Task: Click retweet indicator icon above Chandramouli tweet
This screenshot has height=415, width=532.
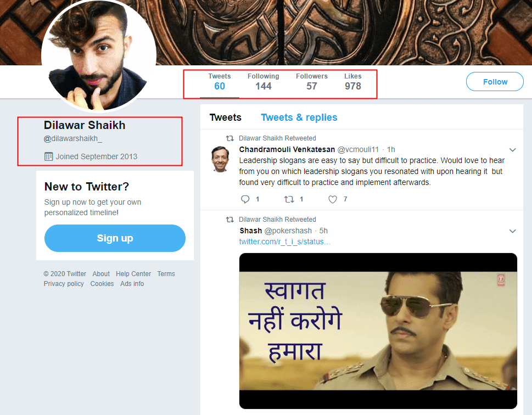Action: tap(230, 138)
